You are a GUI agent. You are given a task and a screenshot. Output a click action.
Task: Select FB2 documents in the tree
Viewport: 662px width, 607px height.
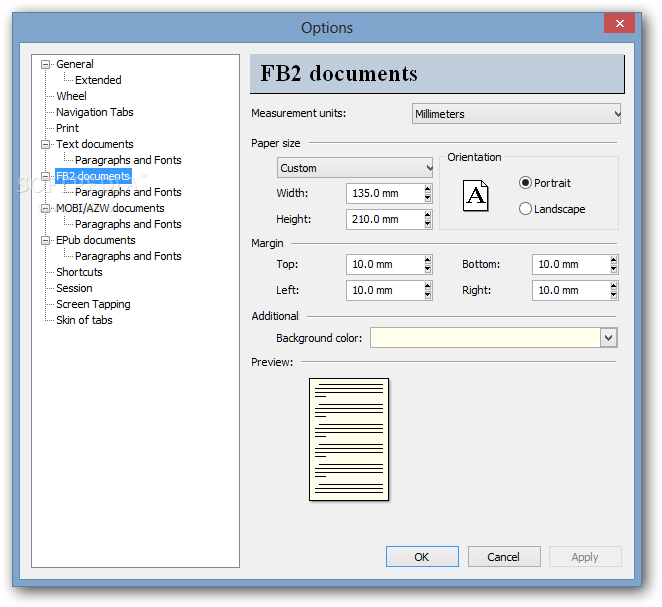pyautogui.click(x=93, y=176)
